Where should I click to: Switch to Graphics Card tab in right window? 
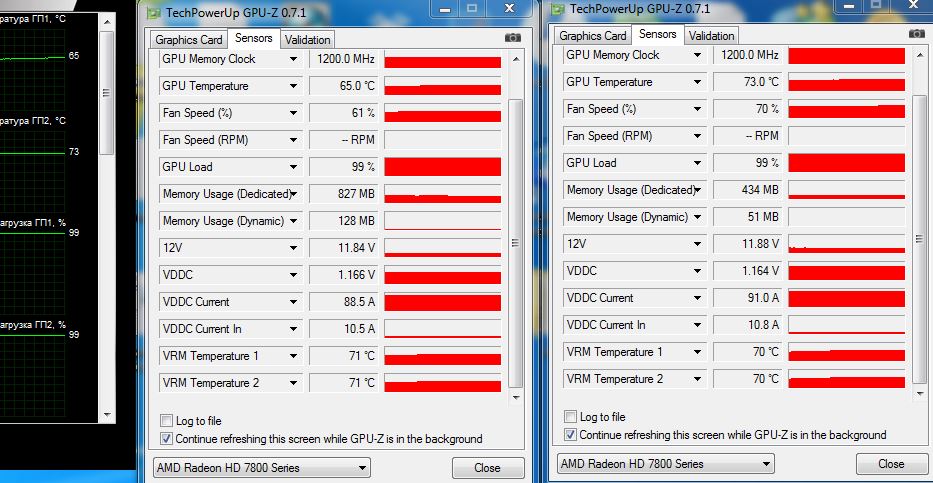(593, 36)
